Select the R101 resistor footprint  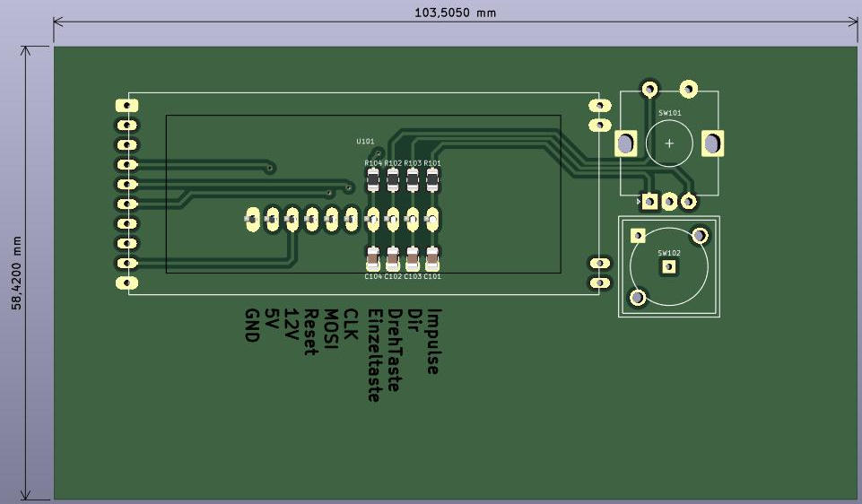tap(432, 181)
